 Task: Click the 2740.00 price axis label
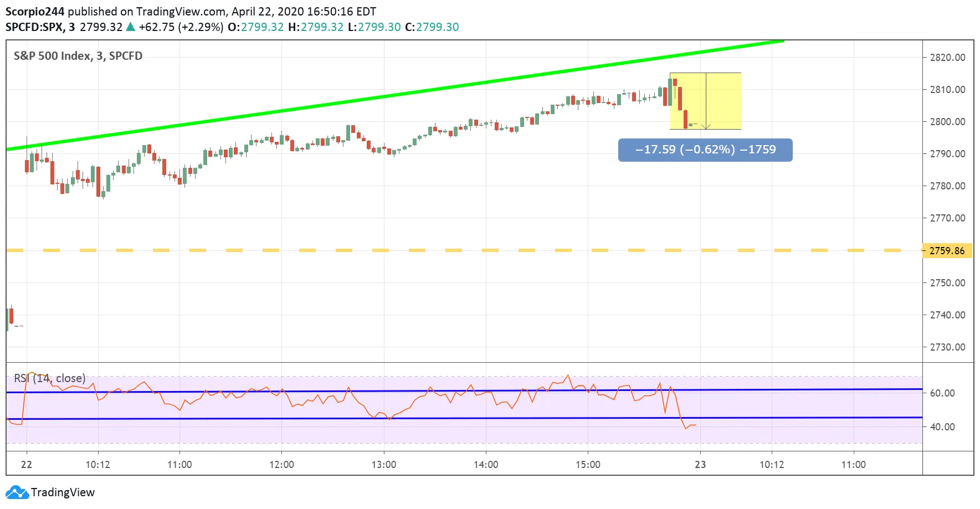(947, 315)
